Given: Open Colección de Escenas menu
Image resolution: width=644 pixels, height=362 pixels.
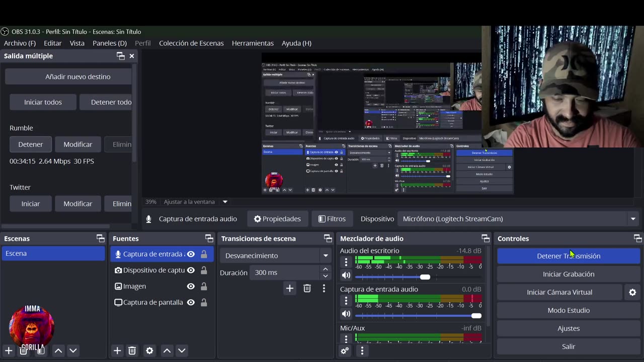Looking at the screenshot, I should [x=191, y=43].
